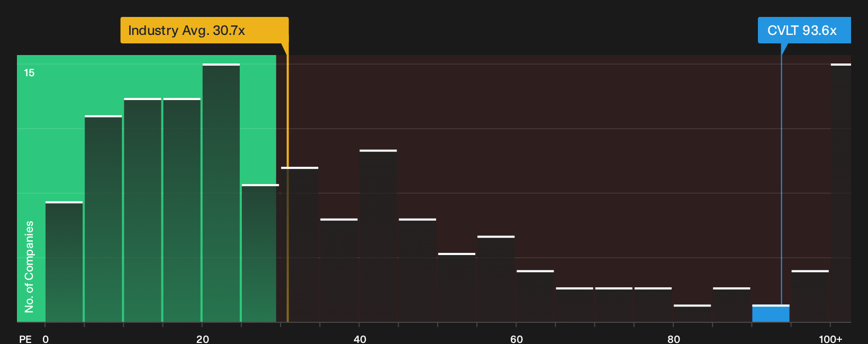
Task: Select the short bar for PE 65-70
Action: [575, 305]
